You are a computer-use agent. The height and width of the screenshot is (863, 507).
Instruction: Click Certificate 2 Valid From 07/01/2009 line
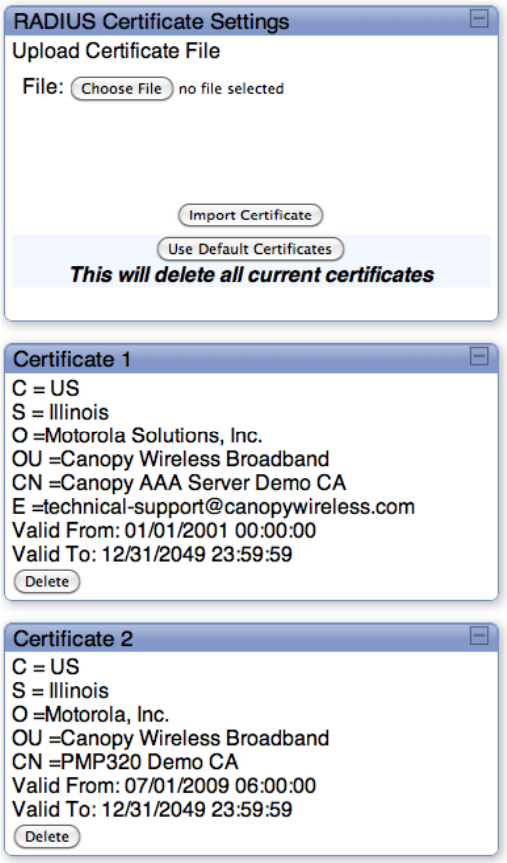click(x=164, y=785)
